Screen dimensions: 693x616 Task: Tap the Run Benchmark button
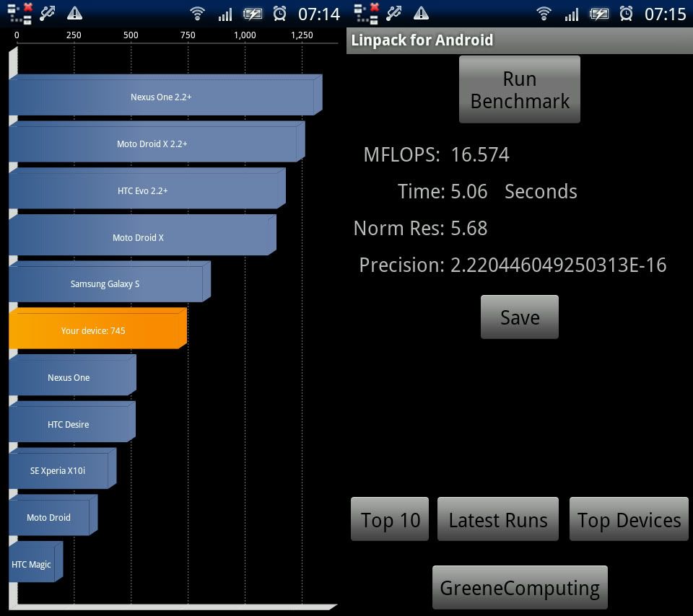519,89
